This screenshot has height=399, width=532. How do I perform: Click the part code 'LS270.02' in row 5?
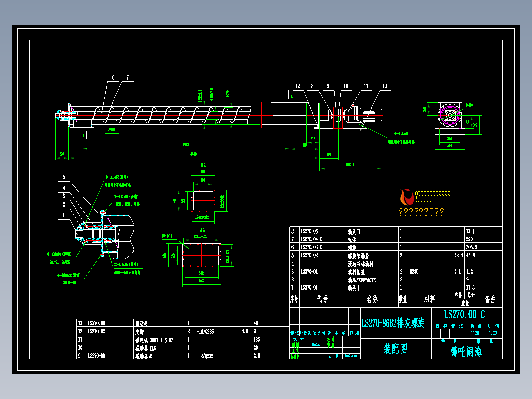coord(309,255)
